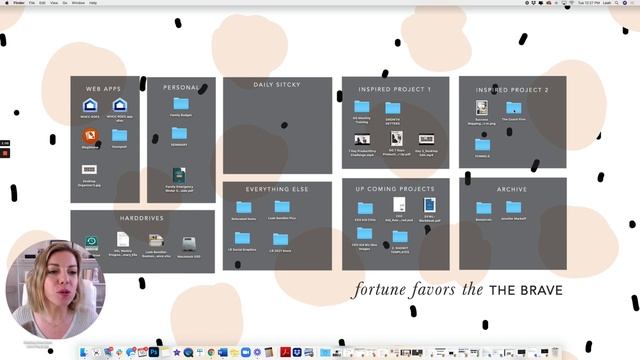Launch Photoshop from the Dock
This screenshot has height=360, width=640.
click(153, 352)
